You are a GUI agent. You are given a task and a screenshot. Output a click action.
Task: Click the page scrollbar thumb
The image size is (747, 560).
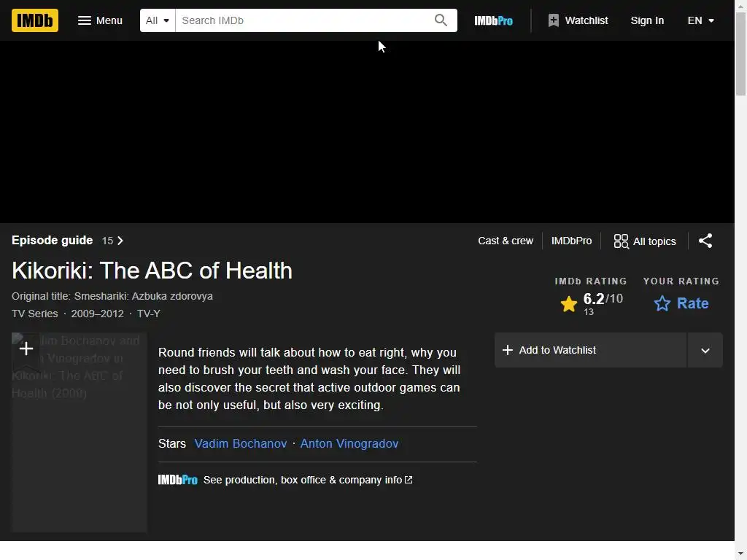[x=740, y=54]
